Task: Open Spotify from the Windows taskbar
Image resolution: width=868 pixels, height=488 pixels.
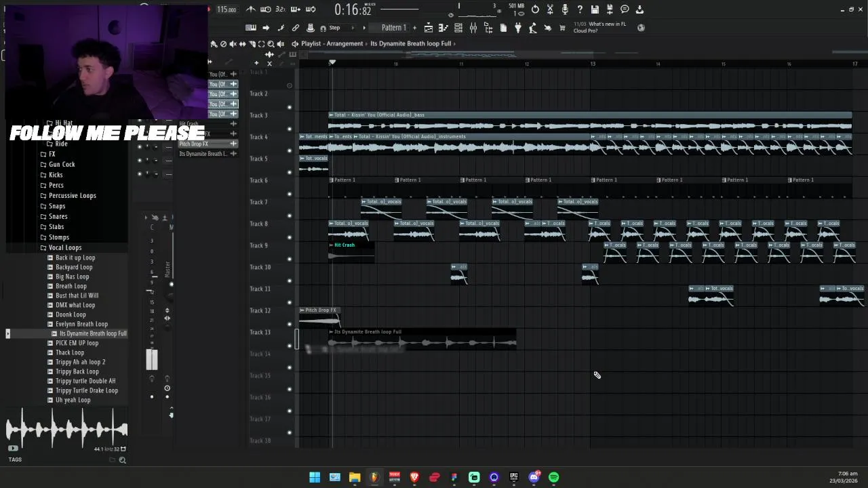Action: [x=554, y=477]
